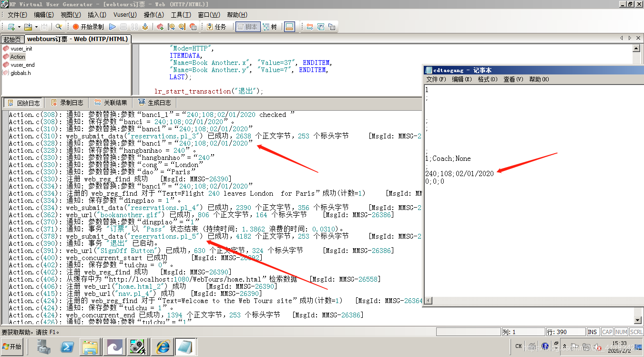Click the magnifier search toolbar icon

tap(59, 27)
